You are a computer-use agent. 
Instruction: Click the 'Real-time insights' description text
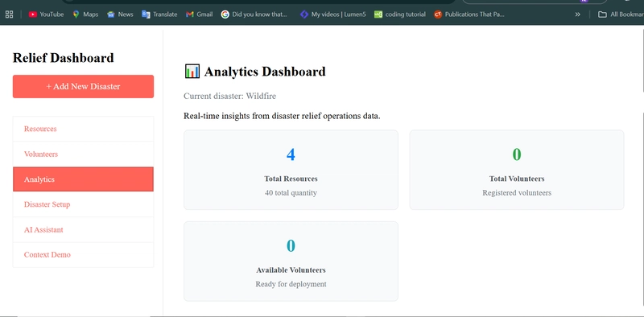[282, 116]
